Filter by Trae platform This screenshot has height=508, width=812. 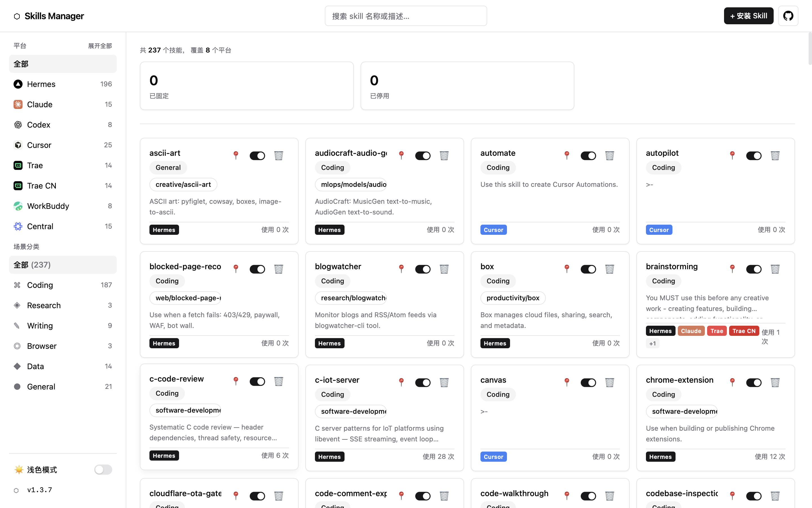coord(63,165)
